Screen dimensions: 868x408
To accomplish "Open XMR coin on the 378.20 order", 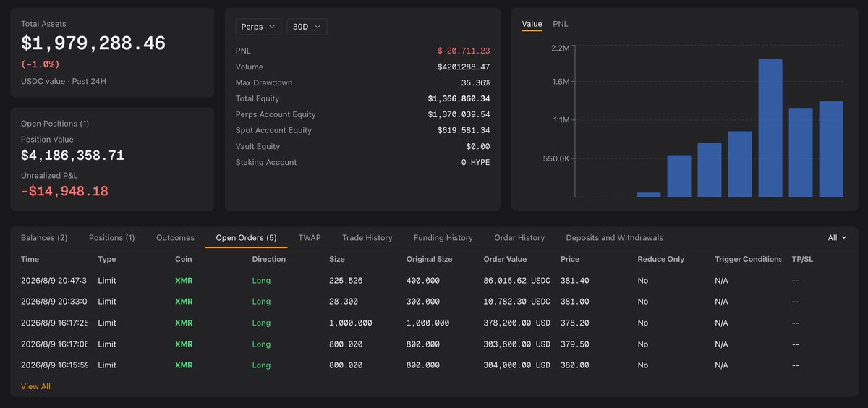I will [184, 323].
